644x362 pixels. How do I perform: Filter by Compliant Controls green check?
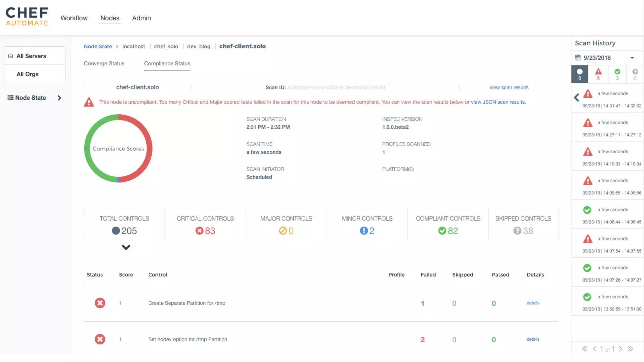click(x=442, y=231)
